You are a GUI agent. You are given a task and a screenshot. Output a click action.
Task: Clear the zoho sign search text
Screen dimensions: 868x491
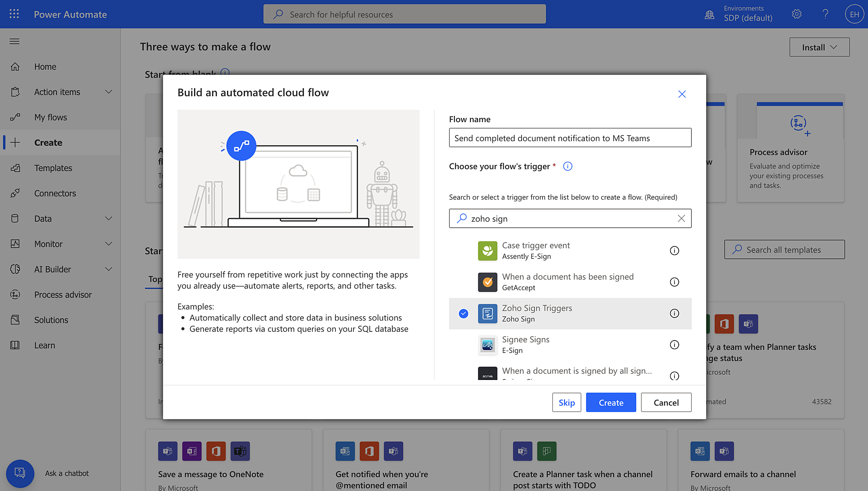[681, 219]
